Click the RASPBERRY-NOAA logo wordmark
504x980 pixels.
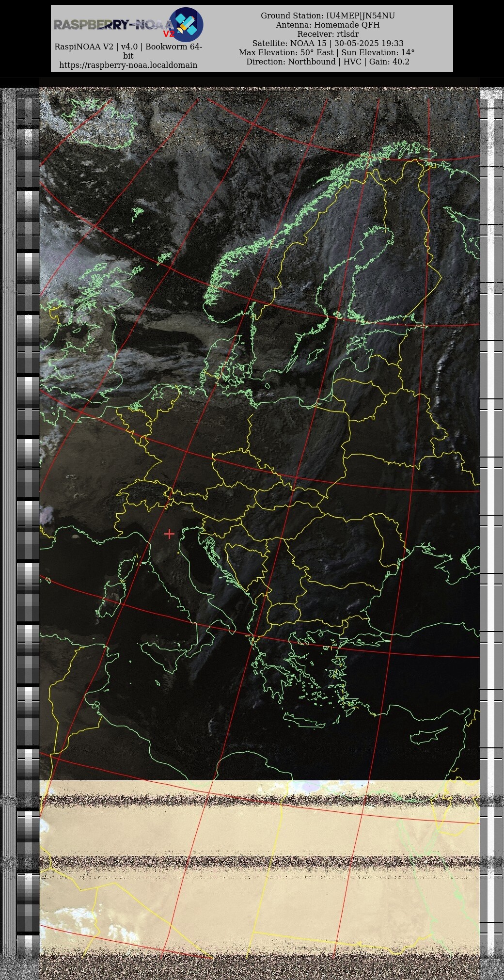(x=113, y=25)
